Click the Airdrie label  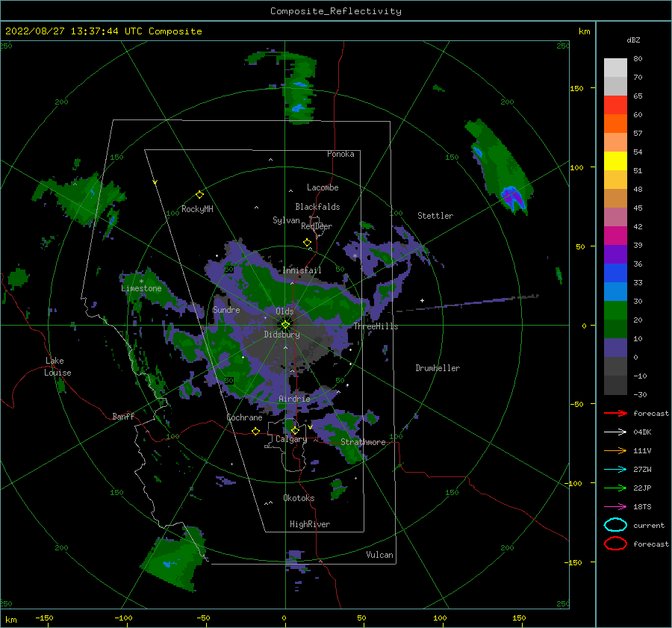(294, 399)
